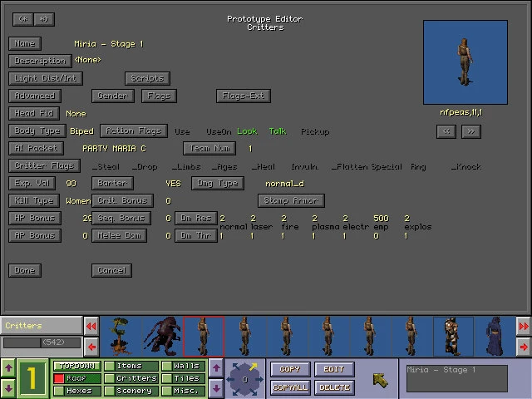Toggle the Items checkbox
The height and width of the screenshot is (399, 532).
[x=109, y=366]
